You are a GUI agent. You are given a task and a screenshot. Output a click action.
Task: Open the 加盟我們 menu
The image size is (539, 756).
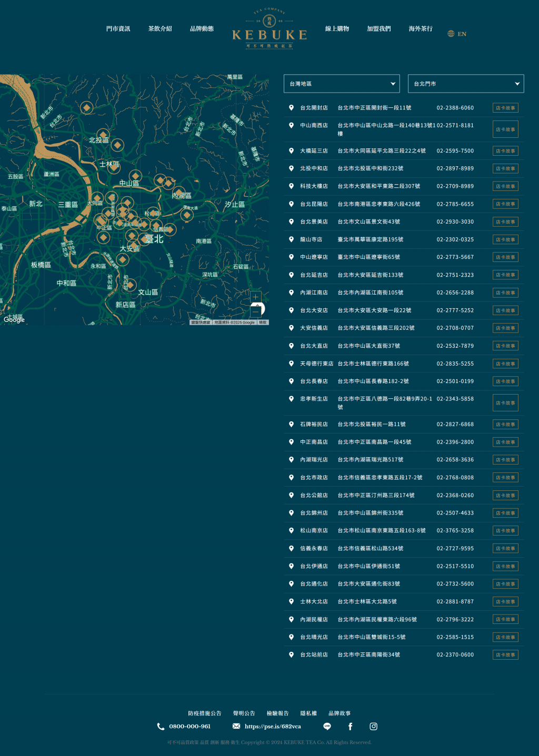(x=379, y=29)
